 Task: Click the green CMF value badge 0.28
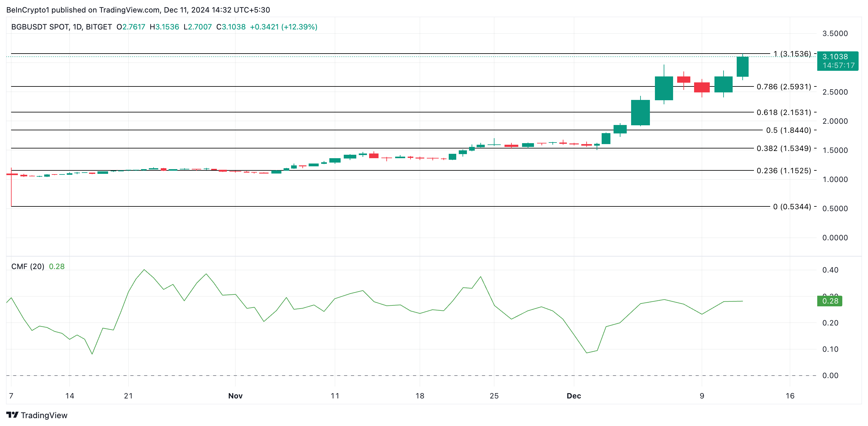coord(829,301)
